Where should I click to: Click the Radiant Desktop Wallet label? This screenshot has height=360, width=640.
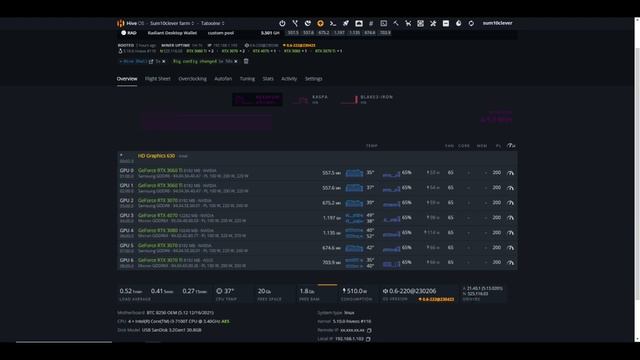(172, 33)
